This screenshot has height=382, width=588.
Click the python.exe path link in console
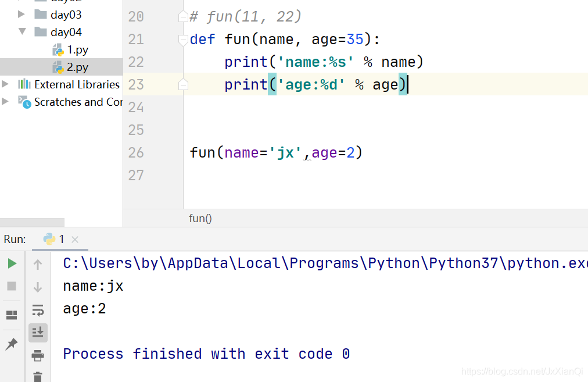(x=325, y=263)
